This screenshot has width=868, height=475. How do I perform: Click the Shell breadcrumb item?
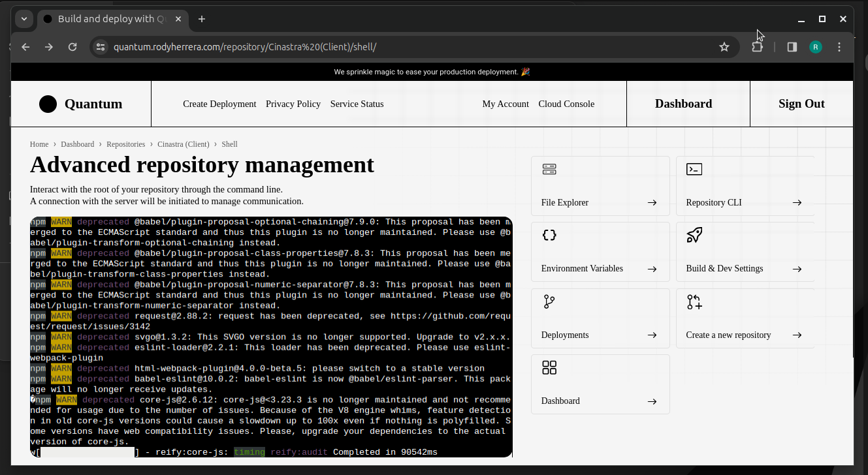(229, 144)
